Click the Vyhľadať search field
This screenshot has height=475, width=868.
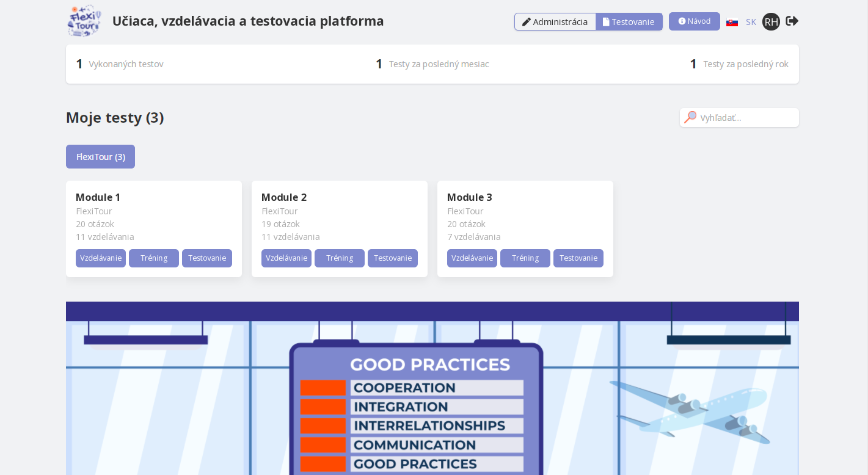(x=746, y=118)
